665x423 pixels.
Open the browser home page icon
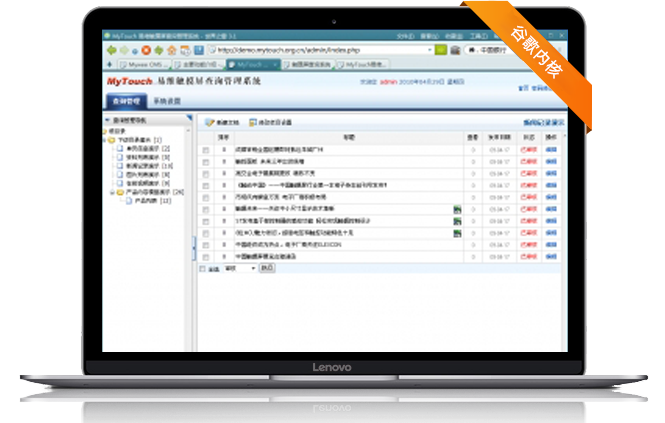(172, 50)
